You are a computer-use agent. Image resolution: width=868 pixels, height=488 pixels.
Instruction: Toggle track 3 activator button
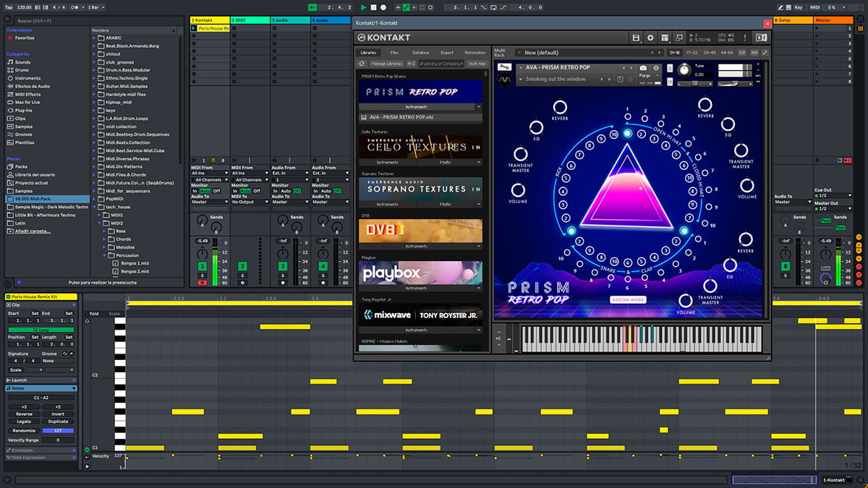283,267
